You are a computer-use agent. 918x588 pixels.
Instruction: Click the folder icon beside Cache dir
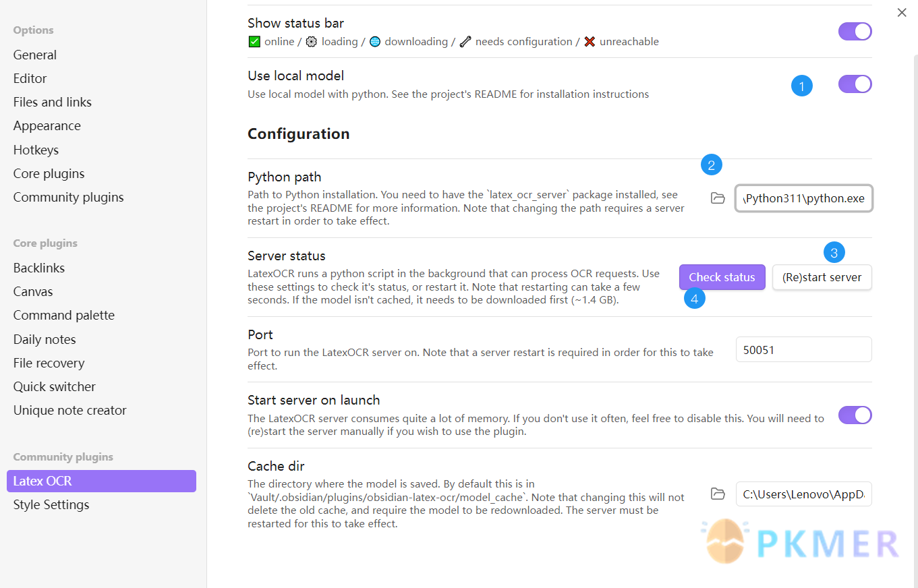point(718,494)
